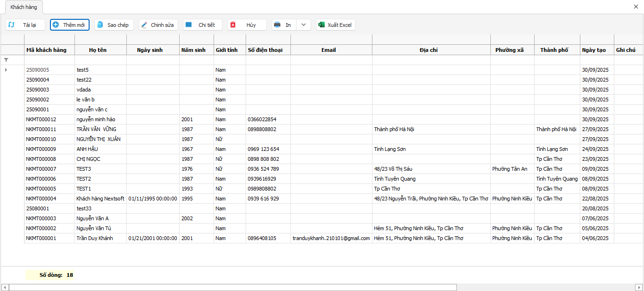644x291 pixels.
Task: Click the filter funnel icon in grid
Action: (6, 60)
